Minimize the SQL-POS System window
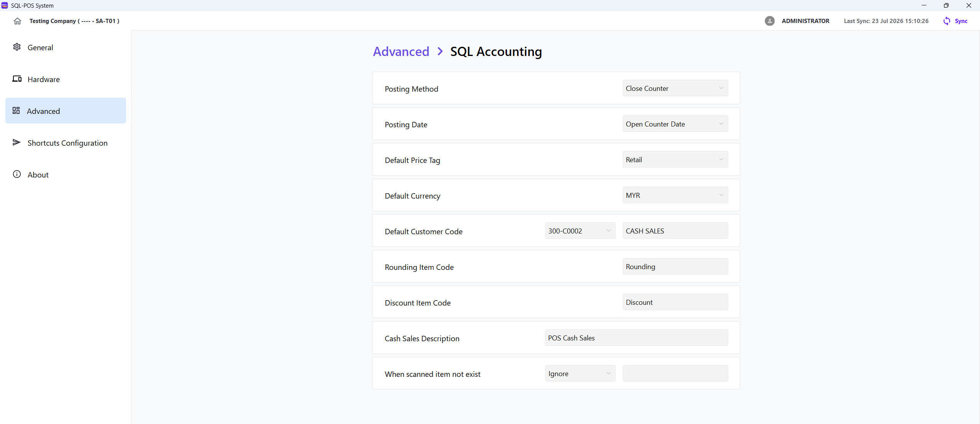 [x=924, y=5]
